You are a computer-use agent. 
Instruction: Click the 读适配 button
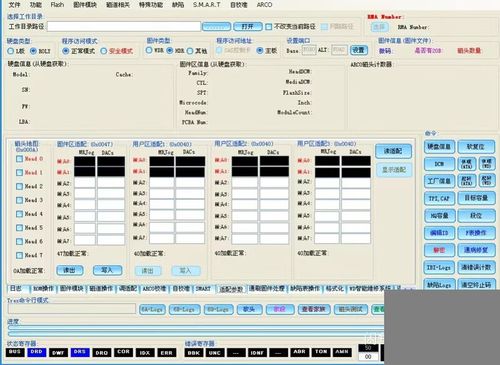click(x=393, y=151)
